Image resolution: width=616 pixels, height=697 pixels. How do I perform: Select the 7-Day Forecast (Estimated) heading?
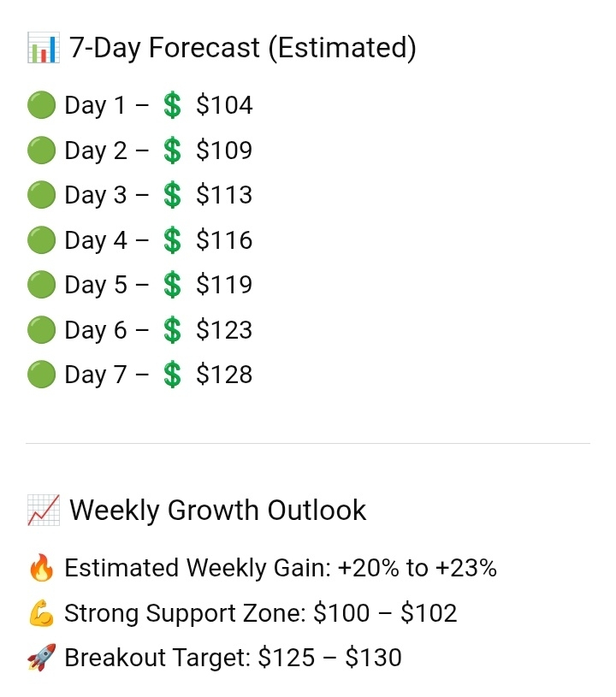[x=243, y=48]
